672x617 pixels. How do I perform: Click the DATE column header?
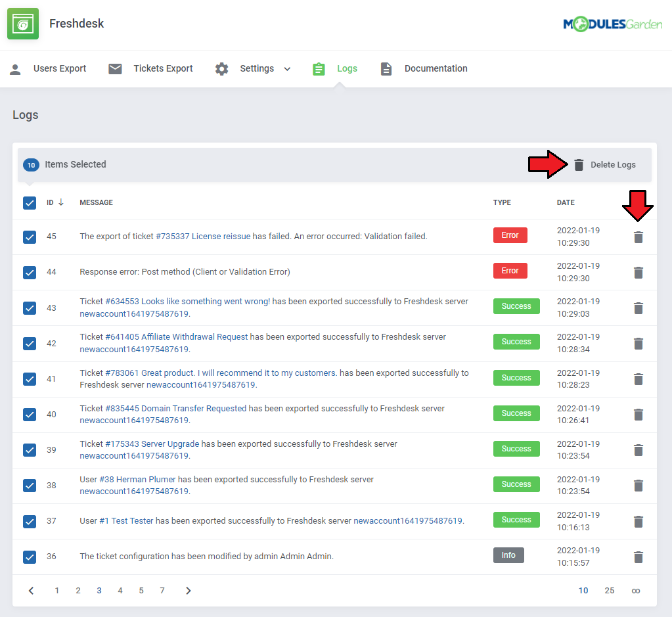[566, 202]
